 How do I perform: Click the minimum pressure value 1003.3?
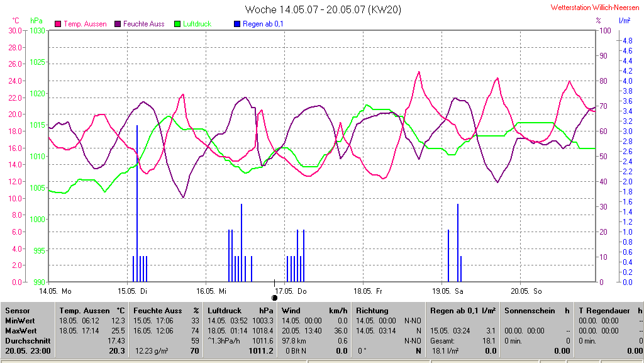click(262, 321)
